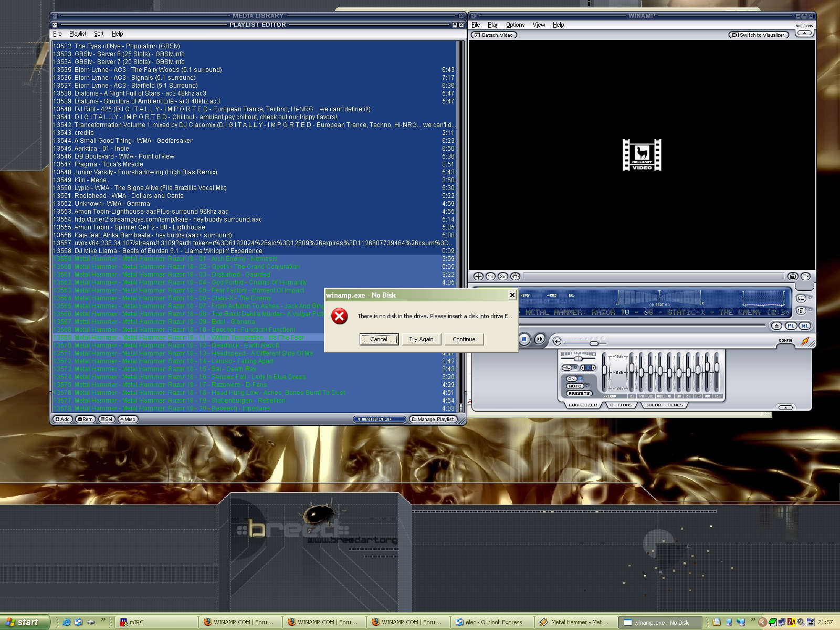The width and height of the screenshot is (840, 630).
Task: Click Continue in No Disk dialog
Action: 464,339
